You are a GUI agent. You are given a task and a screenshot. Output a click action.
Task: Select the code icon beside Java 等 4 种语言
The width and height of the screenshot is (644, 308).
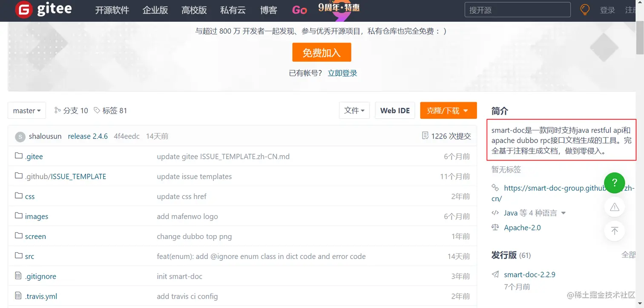[495, 213]
